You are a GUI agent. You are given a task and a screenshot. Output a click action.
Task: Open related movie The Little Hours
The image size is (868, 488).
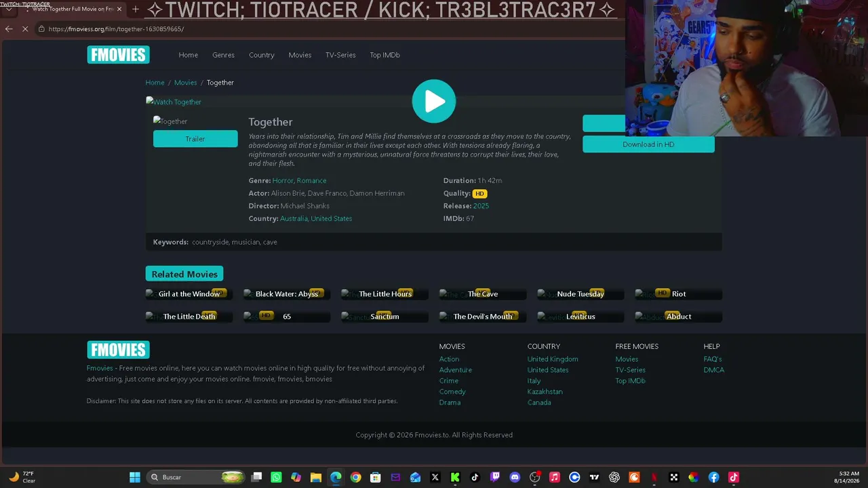[385, 294]
